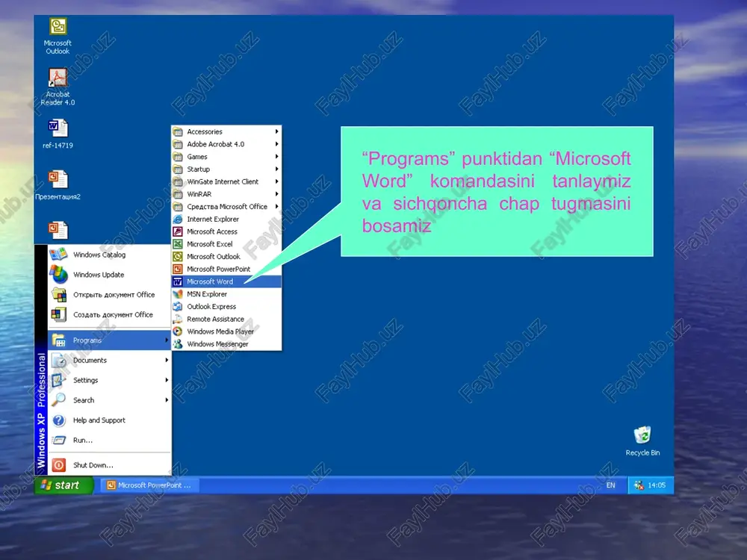Switch to Microsoft PowerPoint taskbar button
This screenshot has width=747, height=560.
click(x=149, y=485)
